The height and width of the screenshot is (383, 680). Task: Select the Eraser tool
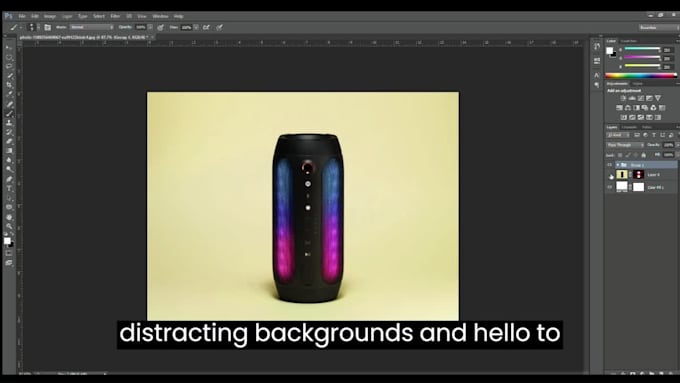(x=9, y=141)
